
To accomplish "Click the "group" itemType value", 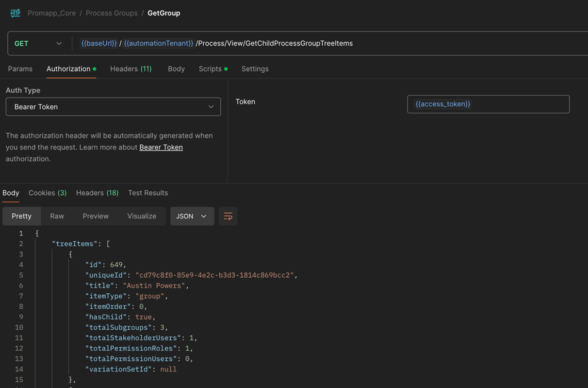I will (149, 296).
